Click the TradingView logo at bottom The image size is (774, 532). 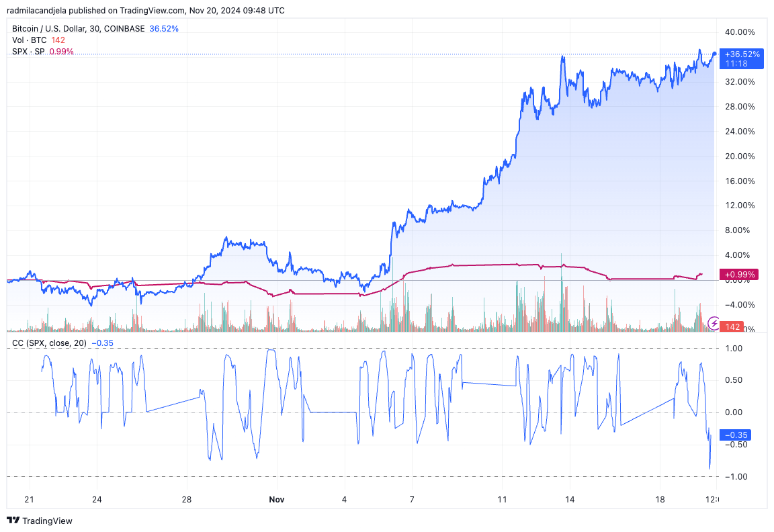coord(40,521)
